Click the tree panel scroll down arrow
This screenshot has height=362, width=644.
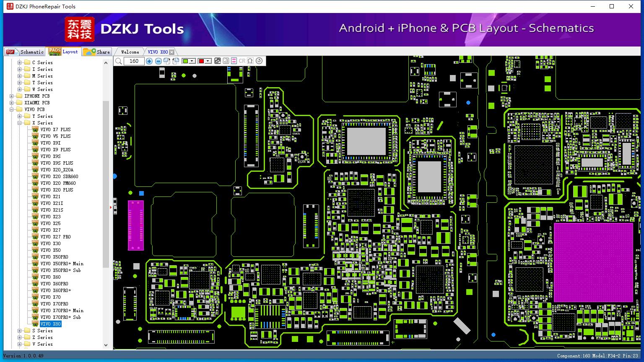pos(106,345)
